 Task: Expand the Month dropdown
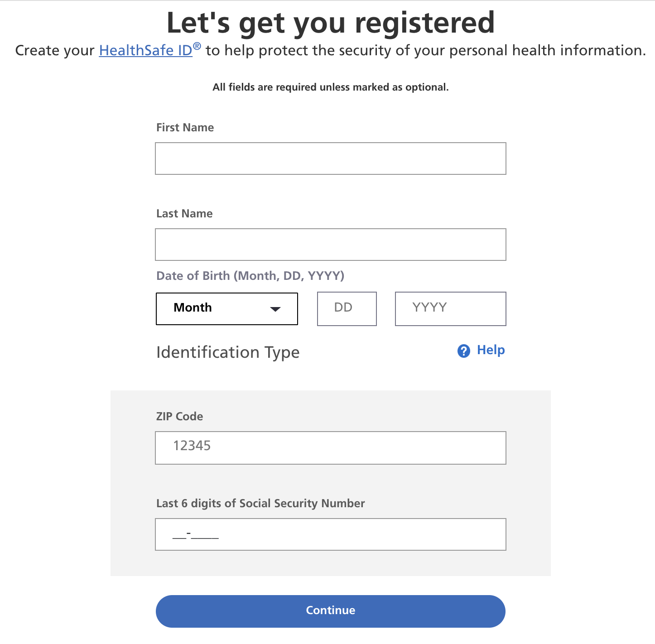(226, 308)
